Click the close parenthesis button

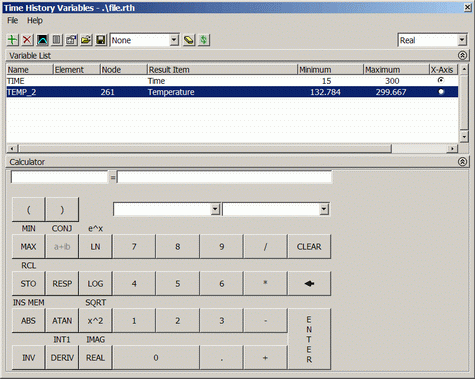coord(62,209)
